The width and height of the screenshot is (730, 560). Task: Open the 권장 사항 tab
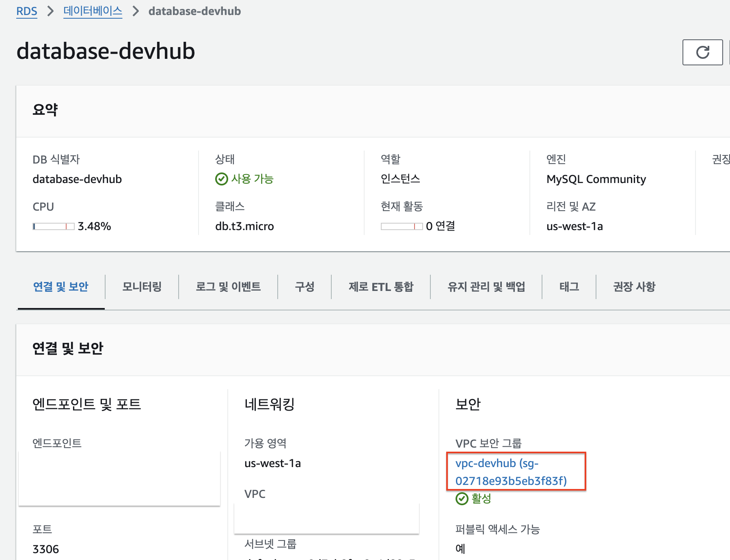(634, 287)
